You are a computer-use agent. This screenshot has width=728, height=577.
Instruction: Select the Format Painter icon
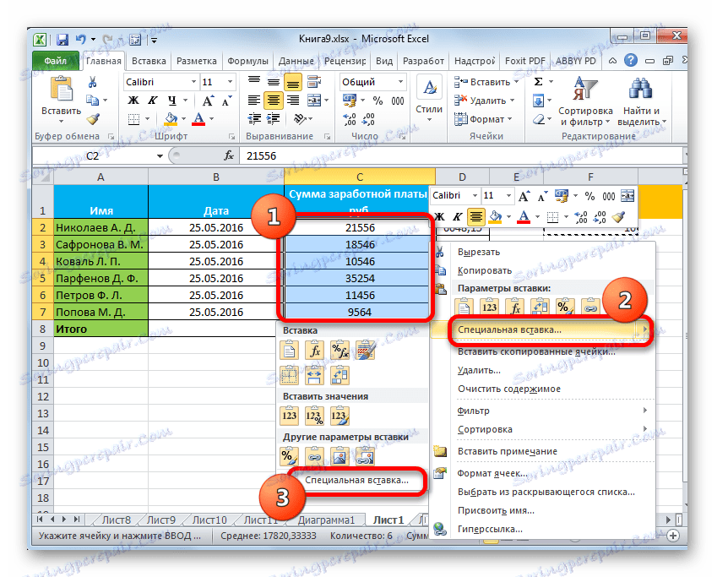click(x=93, y=119)
